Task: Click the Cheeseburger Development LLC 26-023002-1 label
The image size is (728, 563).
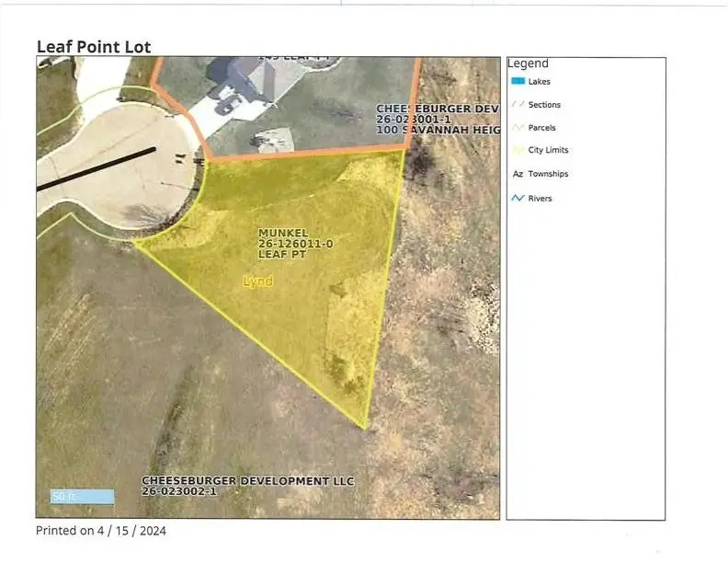Action: click(x=247, y=487)
